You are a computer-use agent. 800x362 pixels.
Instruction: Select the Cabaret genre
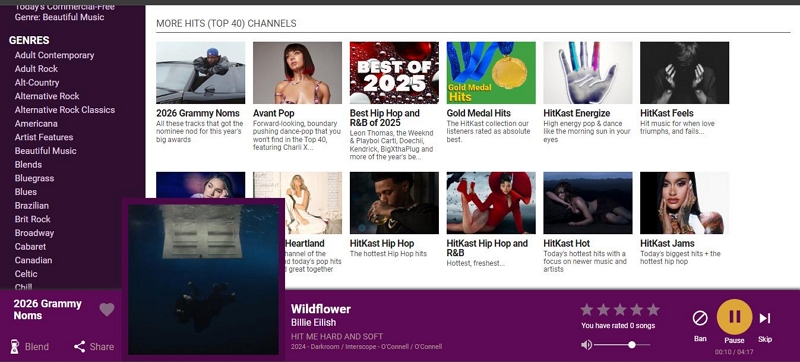(x=30, y=247)
